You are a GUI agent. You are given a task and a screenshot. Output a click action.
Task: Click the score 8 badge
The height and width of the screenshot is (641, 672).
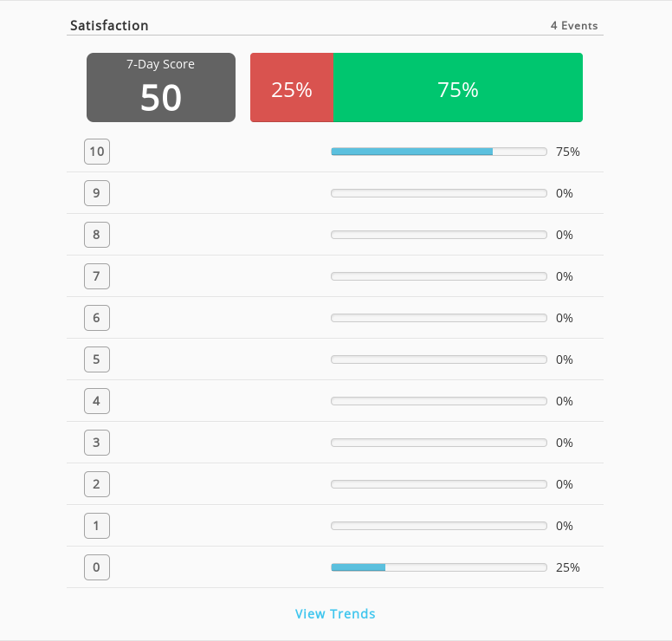click(97, 235)
